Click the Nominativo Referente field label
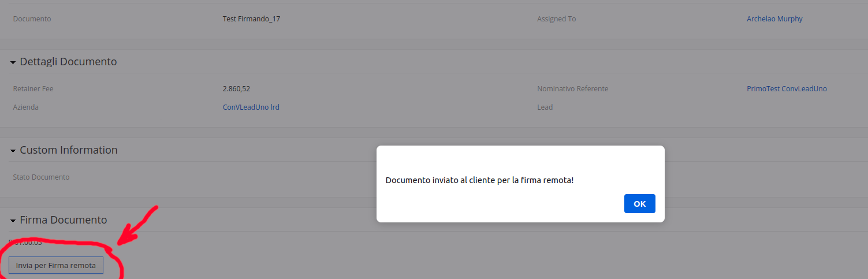Screen dimensions: 868x279 pyautogui.click(x=572, y=89)
